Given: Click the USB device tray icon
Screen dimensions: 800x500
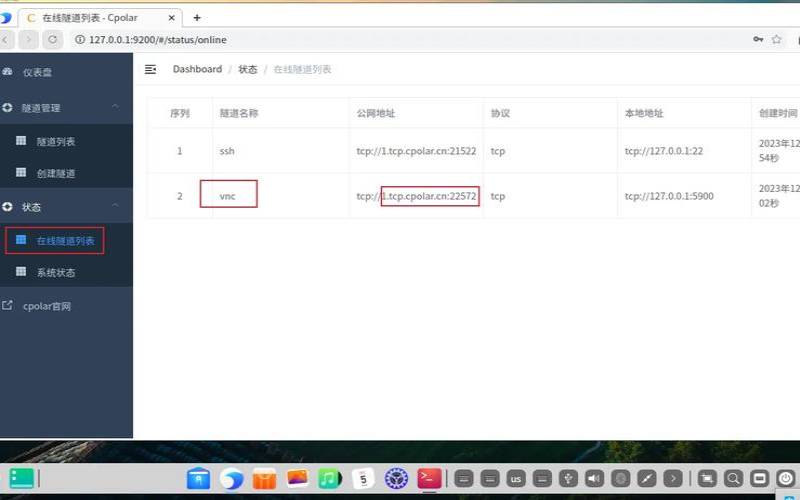Looking at the screenshot, I should tap(568, 479).
